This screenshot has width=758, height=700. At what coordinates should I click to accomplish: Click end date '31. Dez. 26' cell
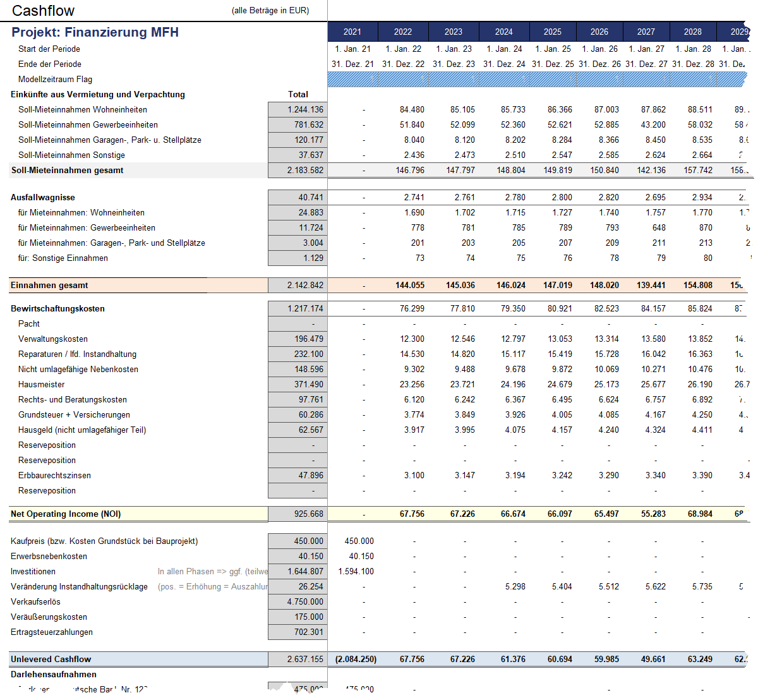coord(599,64)
